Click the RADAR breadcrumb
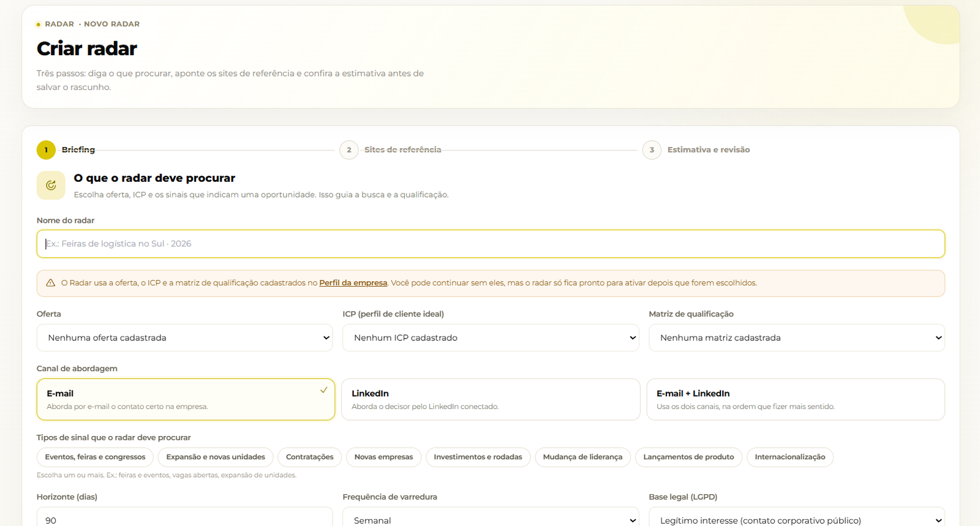The image size is (980, 526). coord(59,24)
